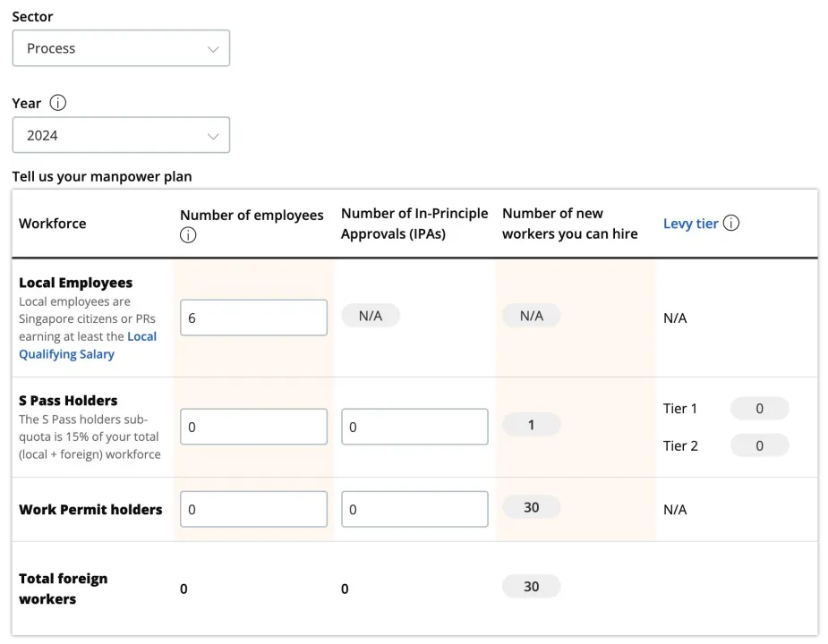This screenshot has height=644, width=828.
Task: Click Work Permit holders new workers value 30
Action: [531, 507]
